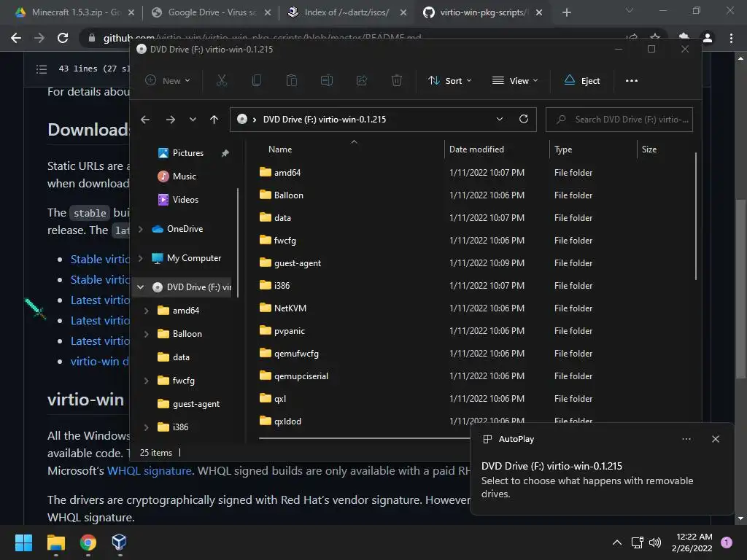
Task: Sort by the Date modified column header
Action: point(476,149)
